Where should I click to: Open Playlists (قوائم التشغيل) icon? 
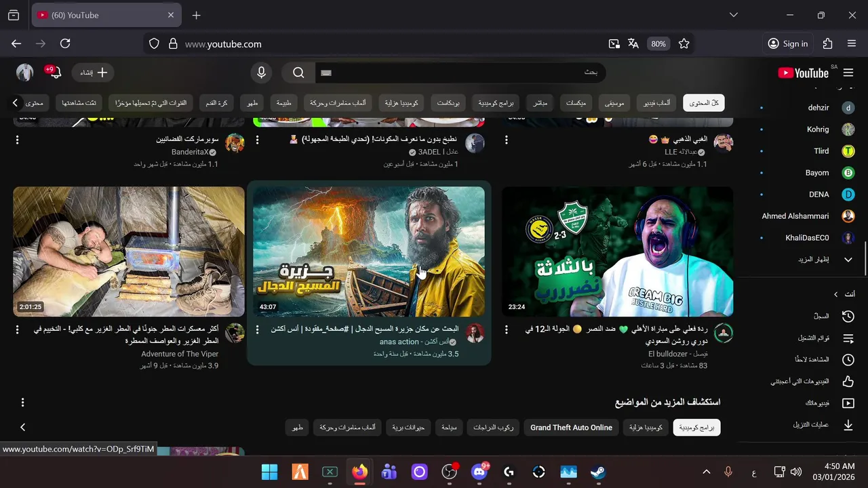[848, 338]
